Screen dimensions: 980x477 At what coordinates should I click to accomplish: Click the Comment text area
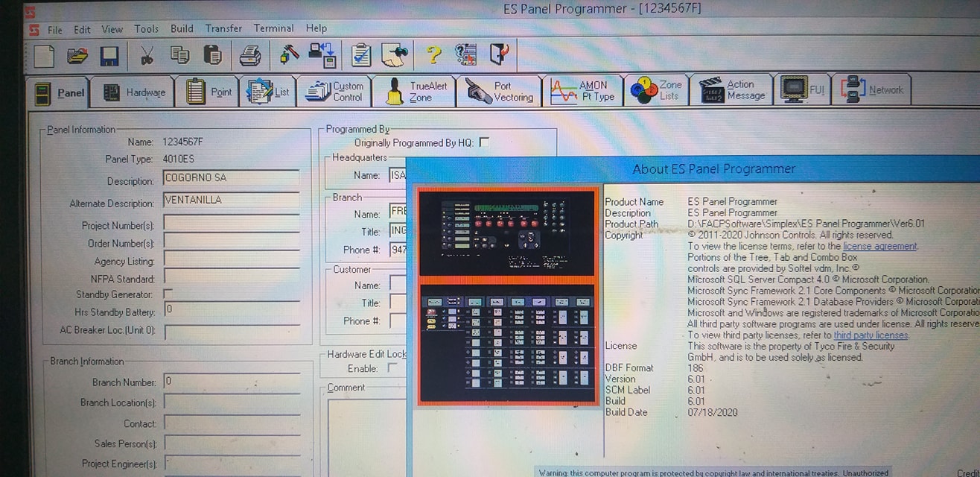pos(367,437)
